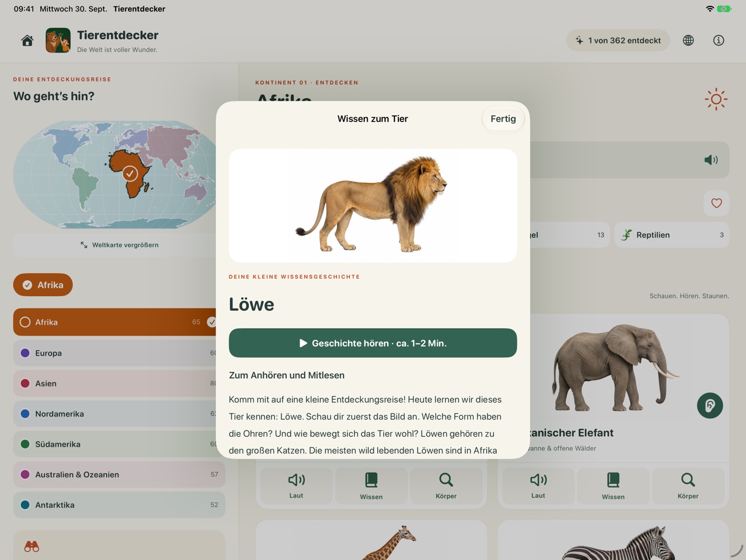
Task: Tap the 'Wissen zum Tier' dialog title
Action: (373, 119)
